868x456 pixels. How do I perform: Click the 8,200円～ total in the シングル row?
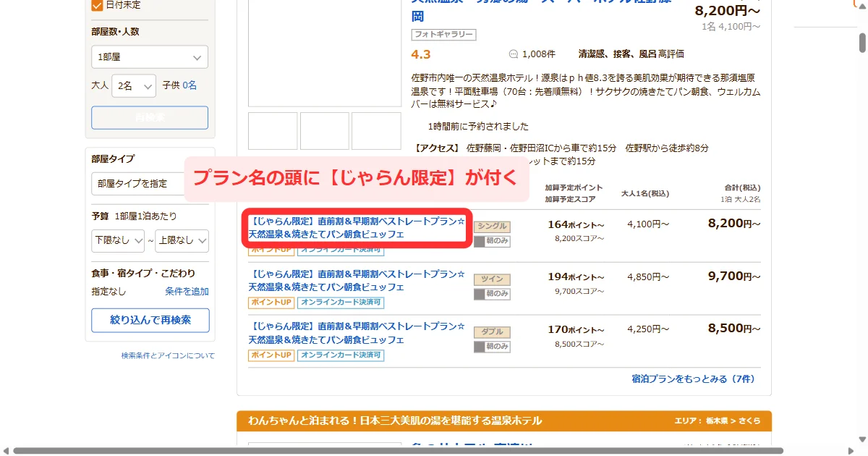pyautogui.click(x=734, y=224)
